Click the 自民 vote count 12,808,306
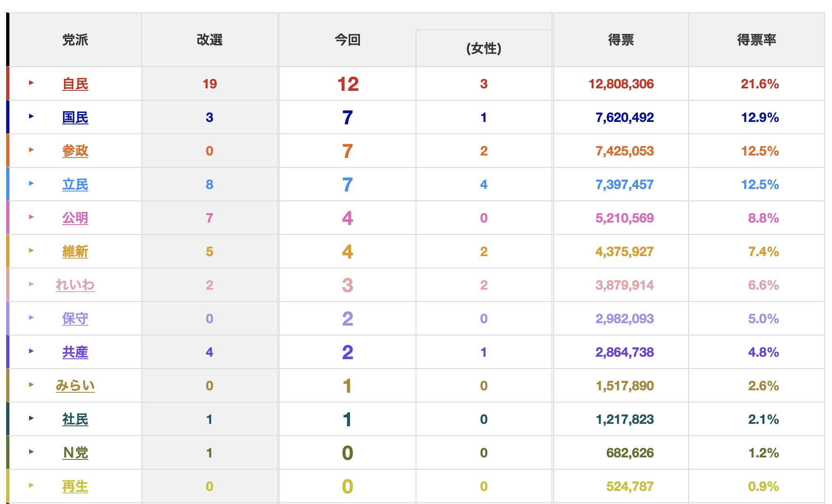832x504 pixels. [621, 84]
